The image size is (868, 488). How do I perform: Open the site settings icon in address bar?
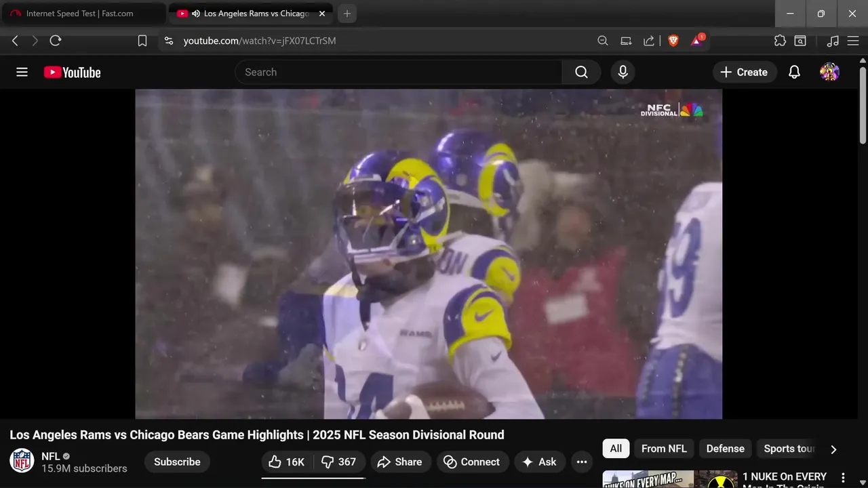[x=169, y=41]
